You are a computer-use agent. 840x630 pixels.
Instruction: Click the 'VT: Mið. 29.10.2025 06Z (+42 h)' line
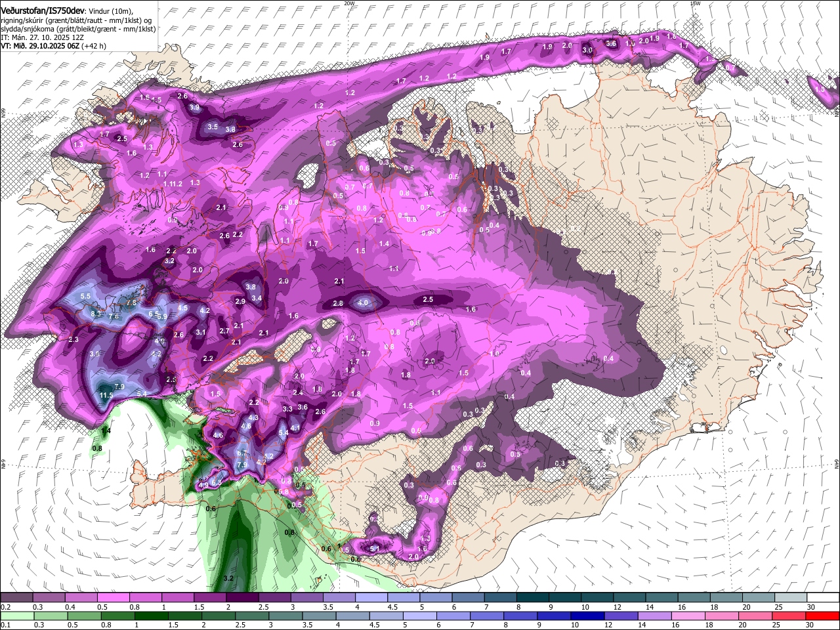(x=53, y=46)
